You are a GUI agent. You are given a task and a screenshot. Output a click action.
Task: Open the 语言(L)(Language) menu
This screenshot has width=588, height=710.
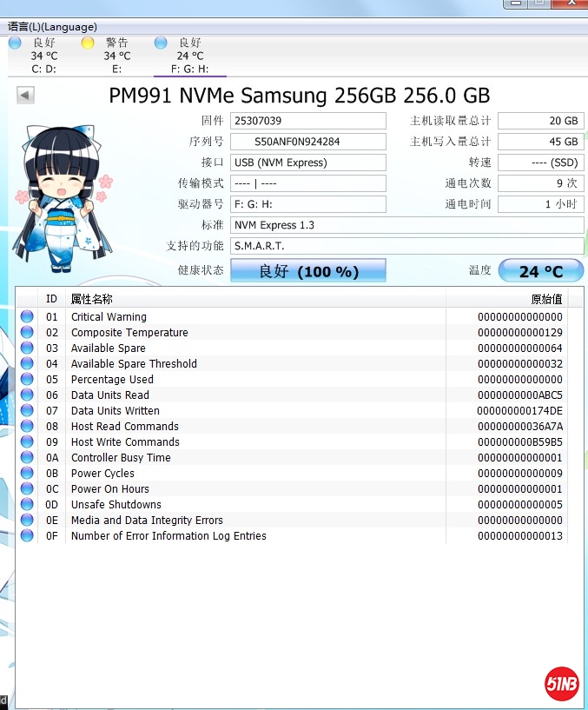(x=52, y=27)
